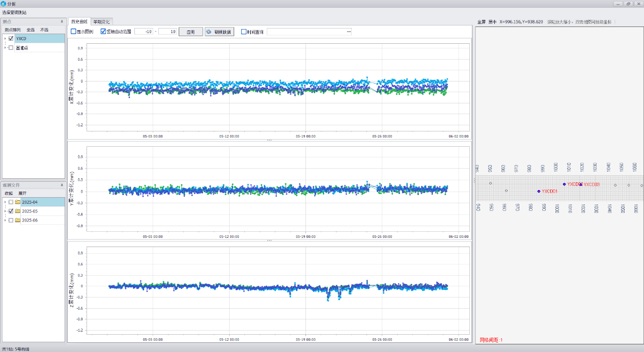The image size is (644, 352).
Task: Click the 2025-05 folder icon
Action: [x=18, y=211]
